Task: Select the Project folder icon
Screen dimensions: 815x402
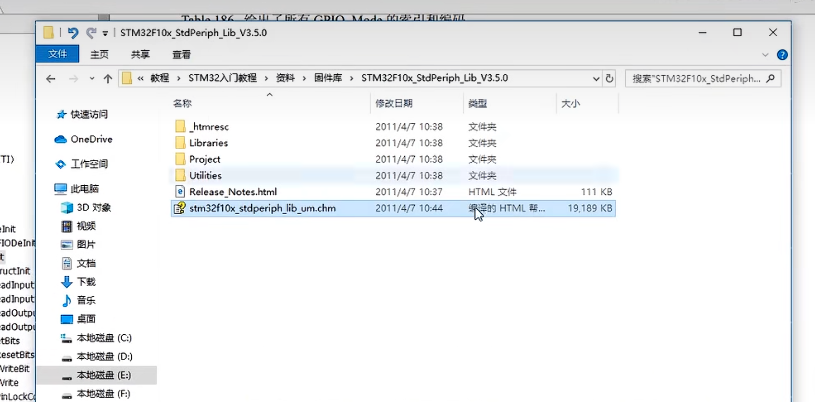Action: [180, 159]
